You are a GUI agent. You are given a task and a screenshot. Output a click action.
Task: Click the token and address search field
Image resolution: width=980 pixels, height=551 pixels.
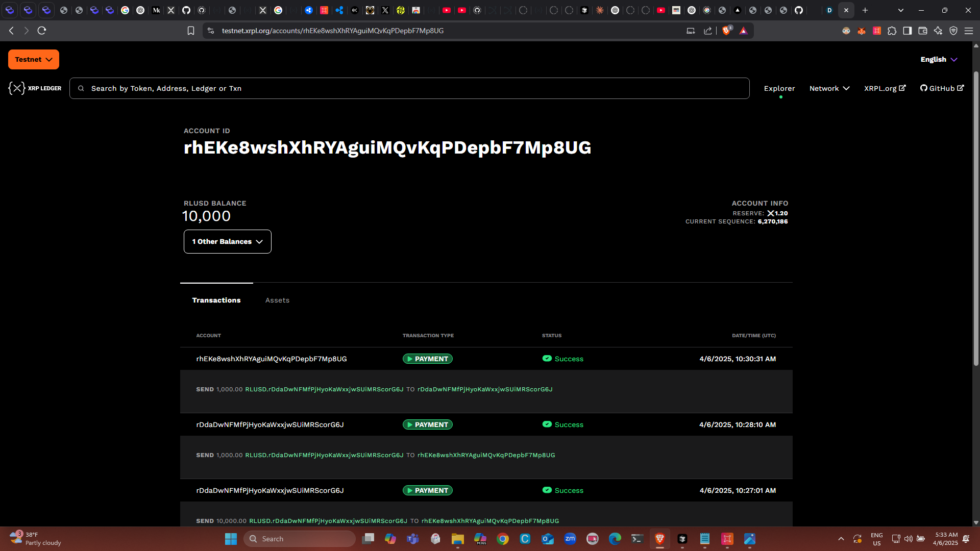pos(408,88)
